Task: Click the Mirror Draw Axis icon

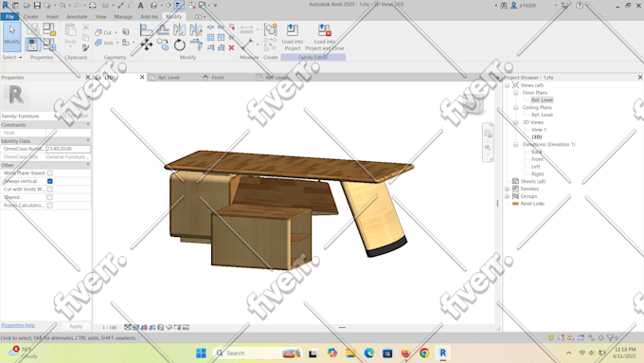Action: (196, 29)
